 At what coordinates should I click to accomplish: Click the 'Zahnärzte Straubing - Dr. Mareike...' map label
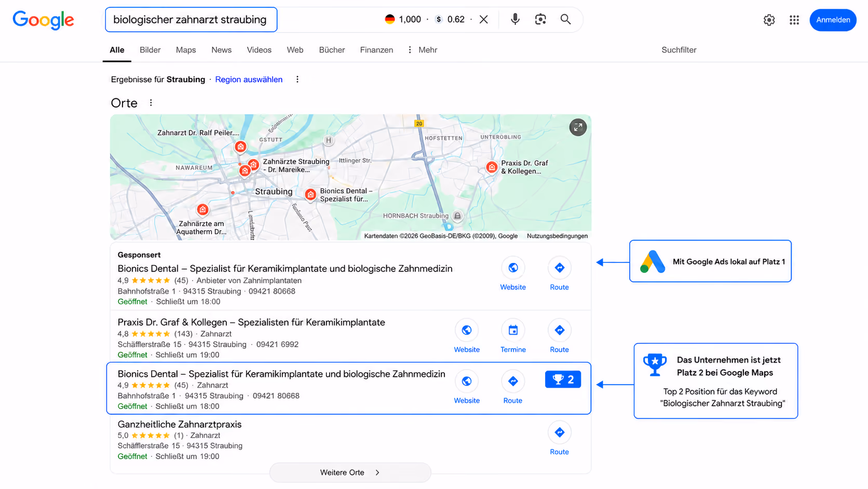tap(296, 165)
